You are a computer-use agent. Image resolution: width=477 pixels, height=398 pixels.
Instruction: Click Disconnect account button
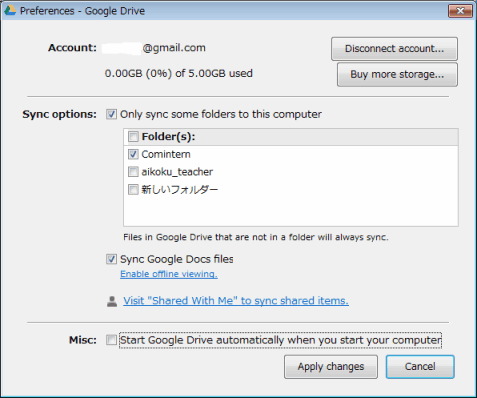pos(394,49)
